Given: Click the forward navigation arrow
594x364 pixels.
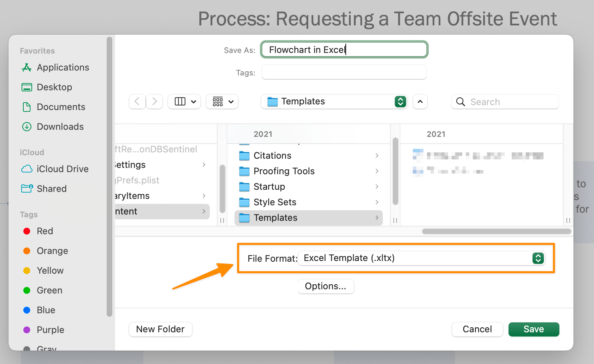Looking at the screenshot, I should tap(154, 102).
